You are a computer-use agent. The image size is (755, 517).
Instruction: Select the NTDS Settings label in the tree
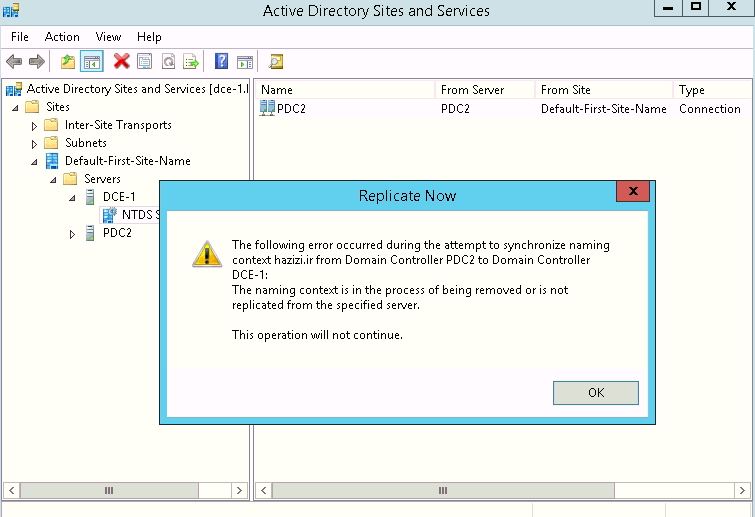pos(140,215)
